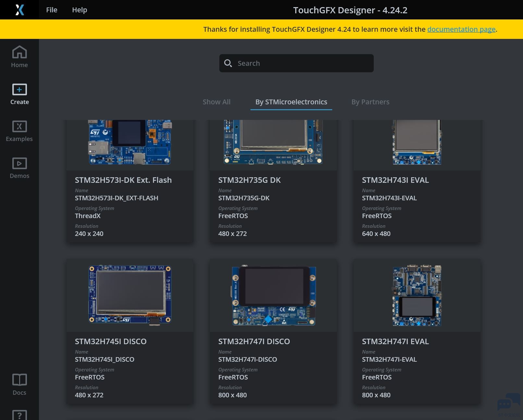The image size is (523, 420).
Task: Click FreeRTOS on the STM32H747I DISCO card
Action: [233, 377]
